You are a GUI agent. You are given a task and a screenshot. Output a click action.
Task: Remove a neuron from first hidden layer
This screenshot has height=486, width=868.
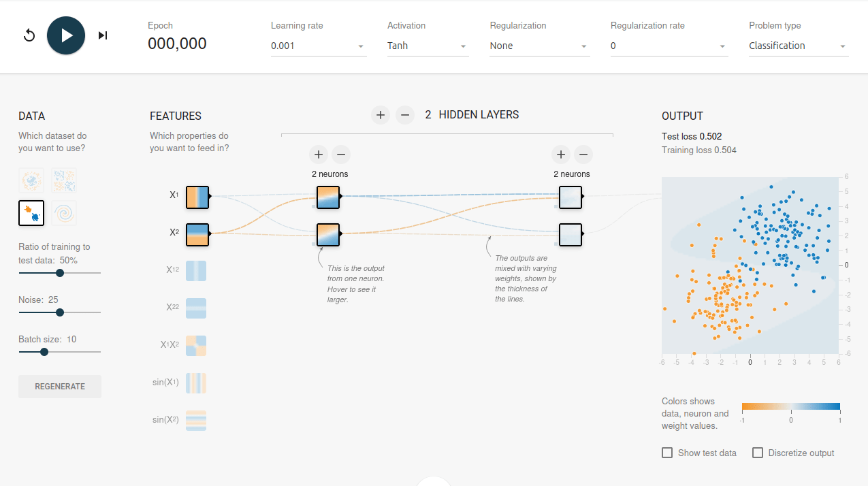pyautogui.click(x=342, y=155)
